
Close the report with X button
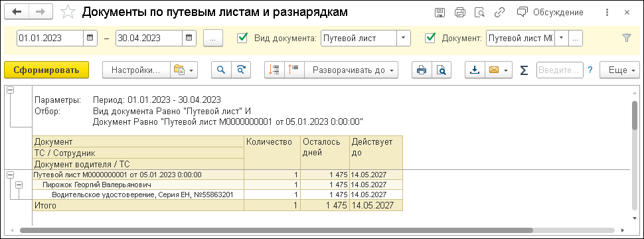[627, 13]
